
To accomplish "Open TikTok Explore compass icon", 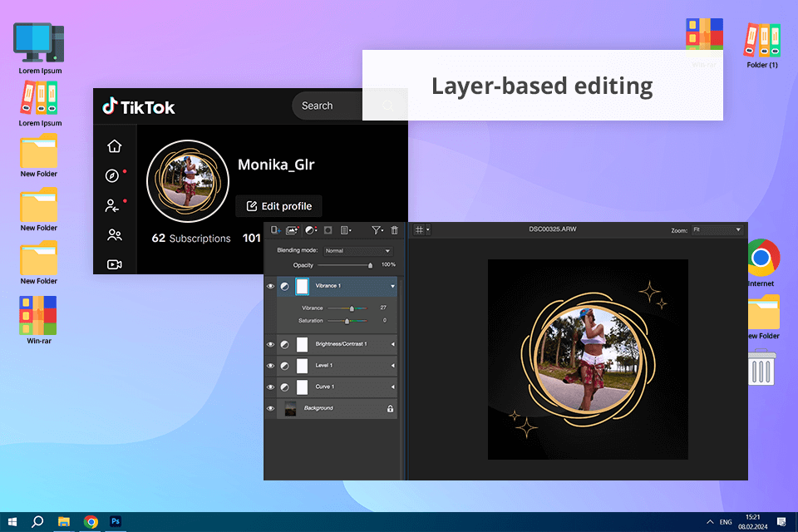I will [x=112, y=175].
